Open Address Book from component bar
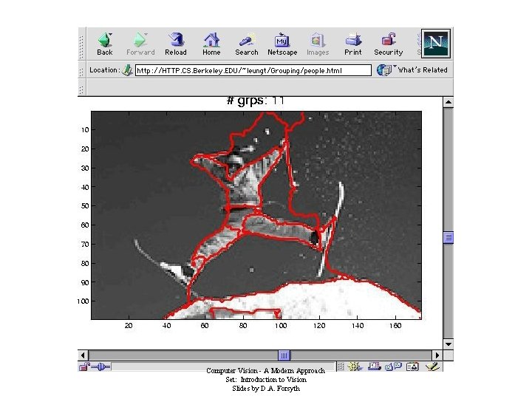532x399 pixels. click(412, 366)
